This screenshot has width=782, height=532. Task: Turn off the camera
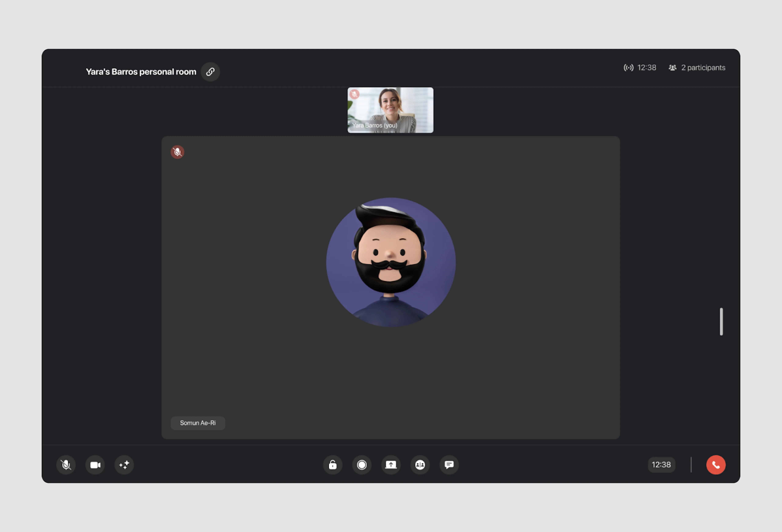click(x=95, y=465)
